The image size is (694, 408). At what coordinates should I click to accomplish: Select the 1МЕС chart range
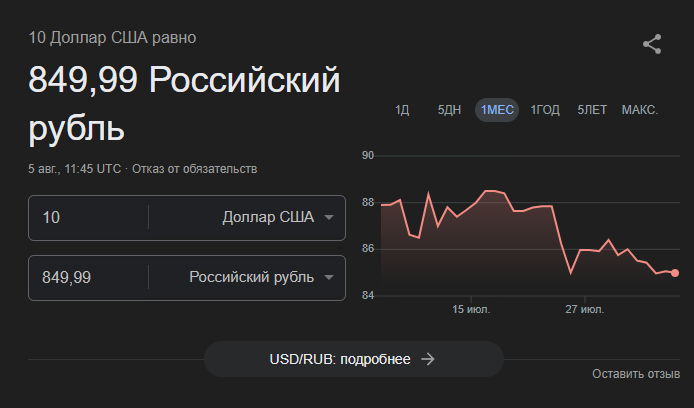pos(497,110)
